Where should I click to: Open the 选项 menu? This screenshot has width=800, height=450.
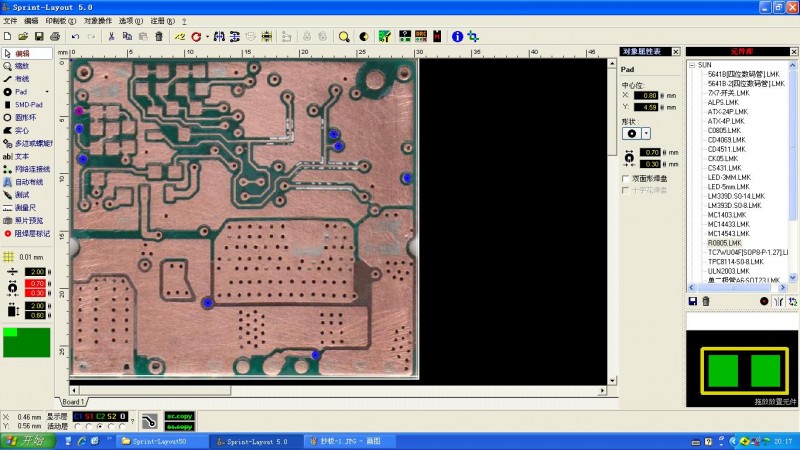point(129,20)
